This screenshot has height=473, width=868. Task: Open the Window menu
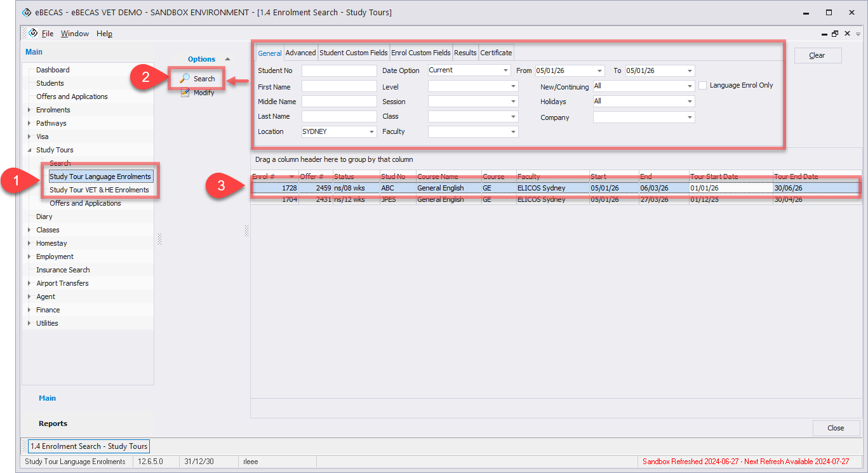pos(75,34)
